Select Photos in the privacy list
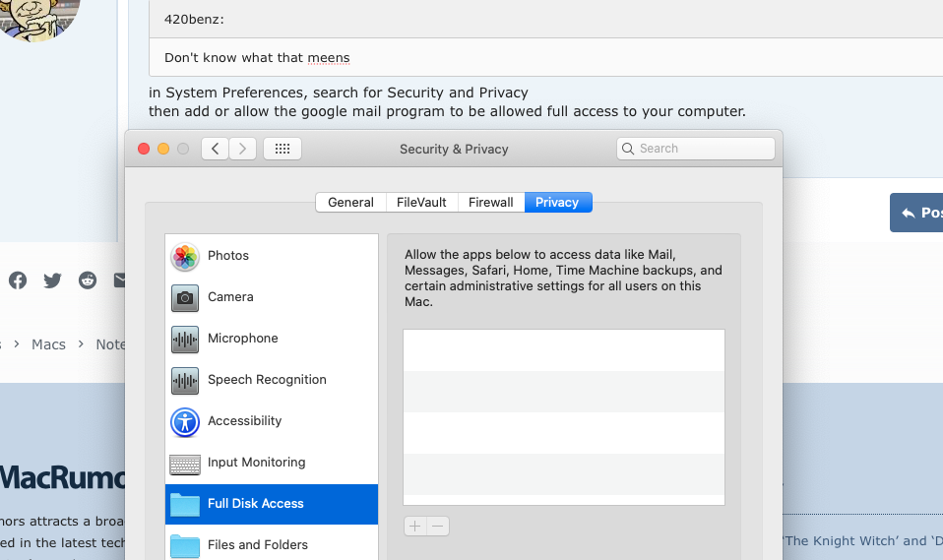The height and width of the screenshot is (560, 943). pyautogui.click(x=227, y=256)
